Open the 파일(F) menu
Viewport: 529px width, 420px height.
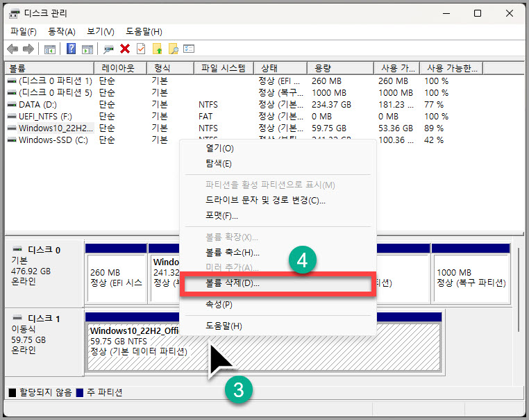24,32
